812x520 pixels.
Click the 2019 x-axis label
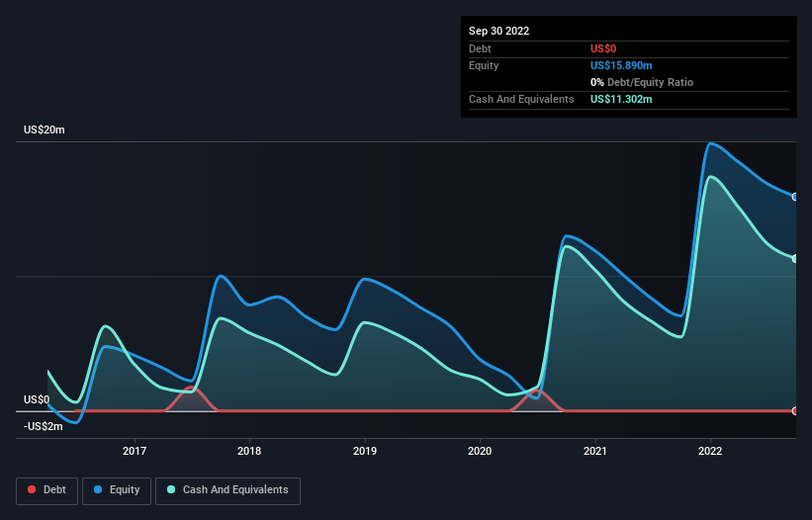(x=365, y=451)
